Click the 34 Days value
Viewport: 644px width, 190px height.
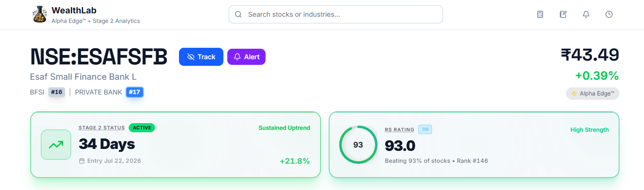107,144
